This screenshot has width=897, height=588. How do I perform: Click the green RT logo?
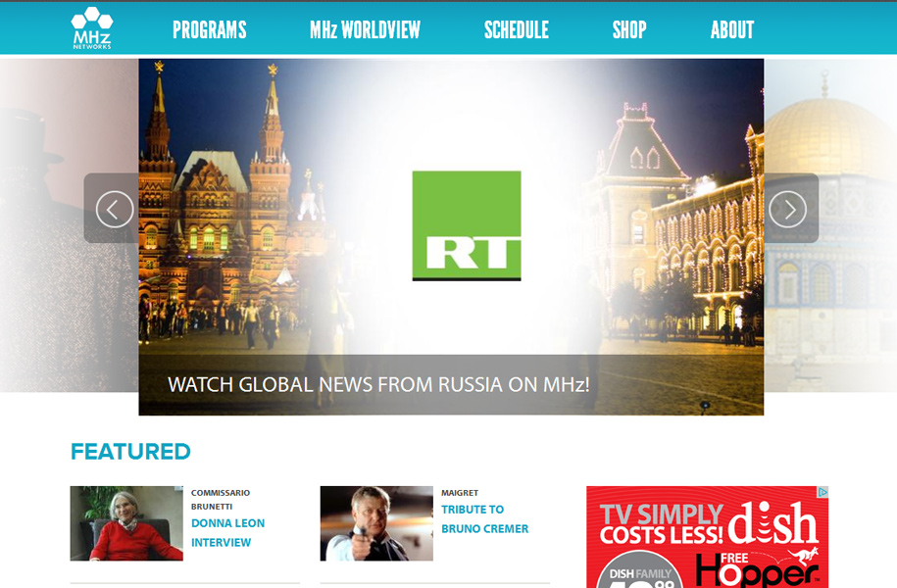(x=466, y=225)
